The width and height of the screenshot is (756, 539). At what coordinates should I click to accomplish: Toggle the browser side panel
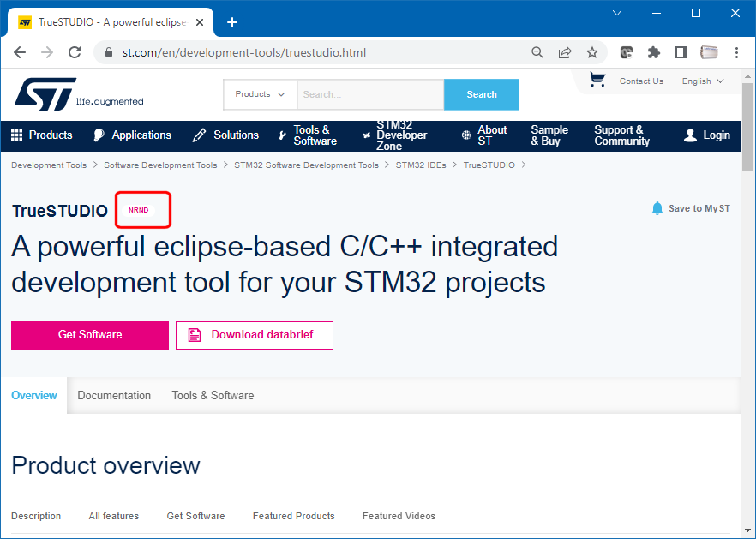[681, 52]
